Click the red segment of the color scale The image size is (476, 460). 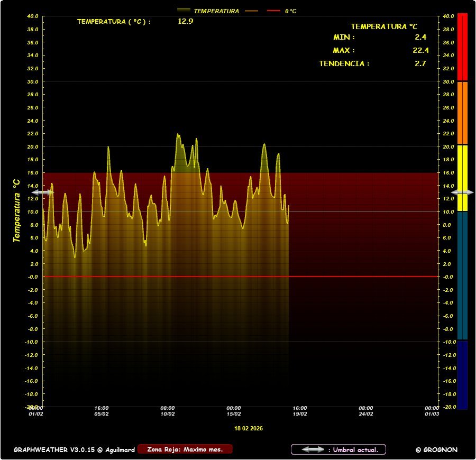coord(462,47)
